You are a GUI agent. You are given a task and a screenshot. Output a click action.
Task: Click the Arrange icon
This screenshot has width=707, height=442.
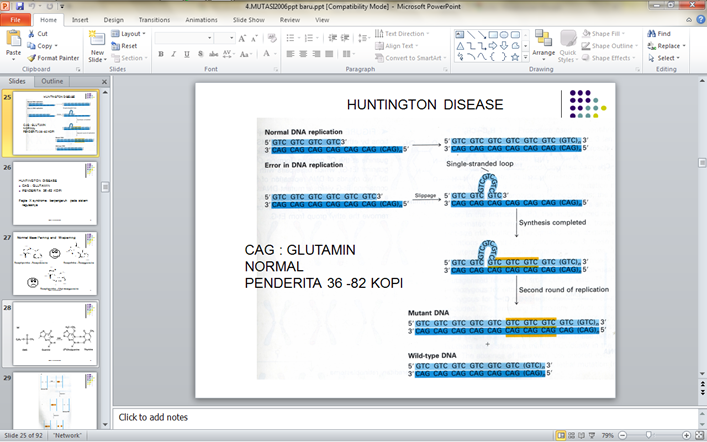tap(543, 45)
